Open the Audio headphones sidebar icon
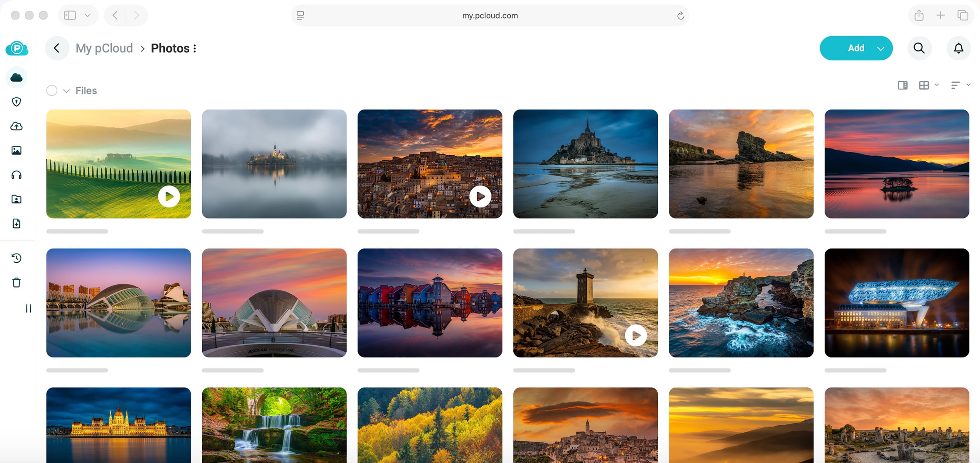This screenshot has height=463, width=980. 17,175
